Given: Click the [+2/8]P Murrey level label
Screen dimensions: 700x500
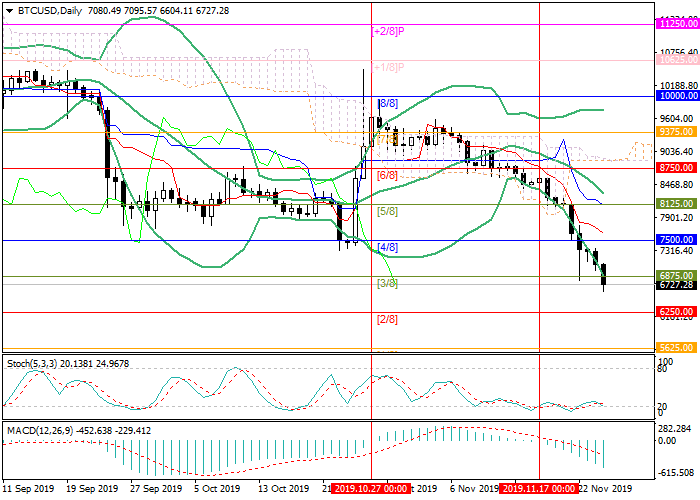Looking at the screenshot, I should pos(388,31).
